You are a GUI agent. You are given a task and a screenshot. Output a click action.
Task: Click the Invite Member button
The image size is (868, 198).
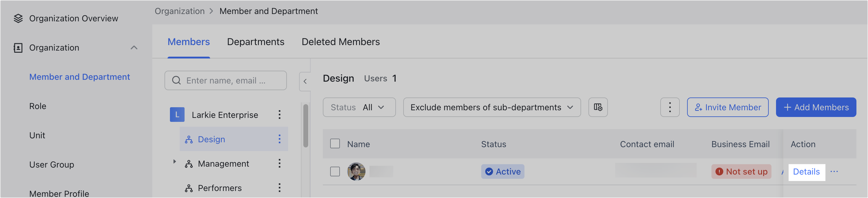point(728,108)
